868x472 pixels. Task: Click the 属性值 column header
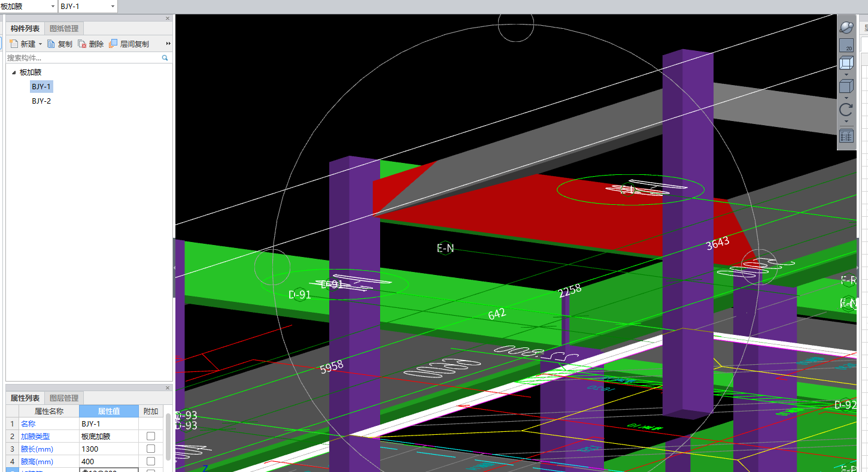[x=109, y=411]
